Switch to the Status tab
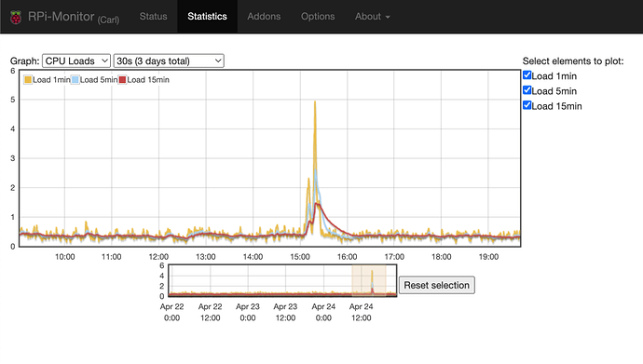Image resolution: width=643 pixels, height=364 pixels. pos(153,17)
